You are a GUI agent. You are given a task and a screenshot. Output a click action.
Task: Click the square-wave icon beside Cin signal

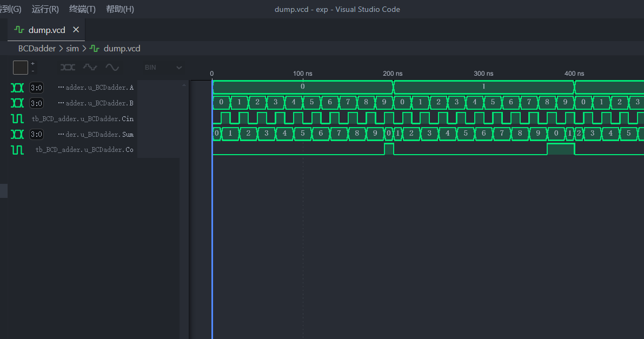click(17, 118)
